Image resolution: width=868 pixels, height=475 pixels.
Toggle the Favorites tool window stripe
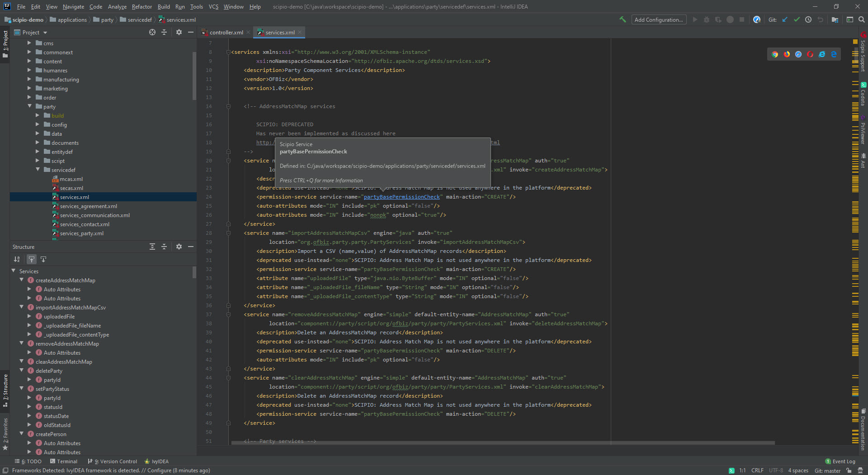tap(5, 433)
